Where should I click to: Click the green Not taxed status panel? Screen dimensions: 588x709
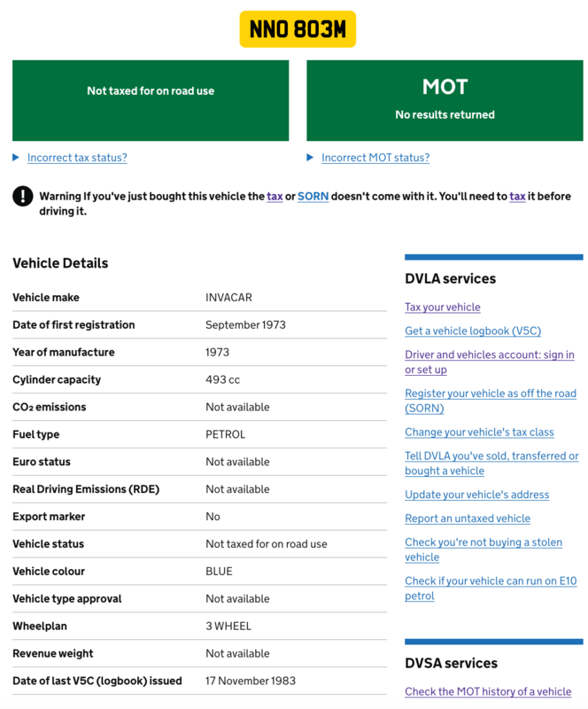click(x=151, y=100)
